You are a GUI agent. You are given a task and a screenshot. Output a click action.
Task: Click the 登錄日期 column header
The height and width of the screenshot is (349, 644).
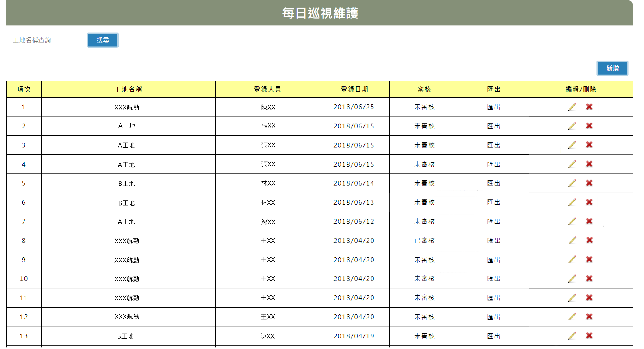[354, 89]
